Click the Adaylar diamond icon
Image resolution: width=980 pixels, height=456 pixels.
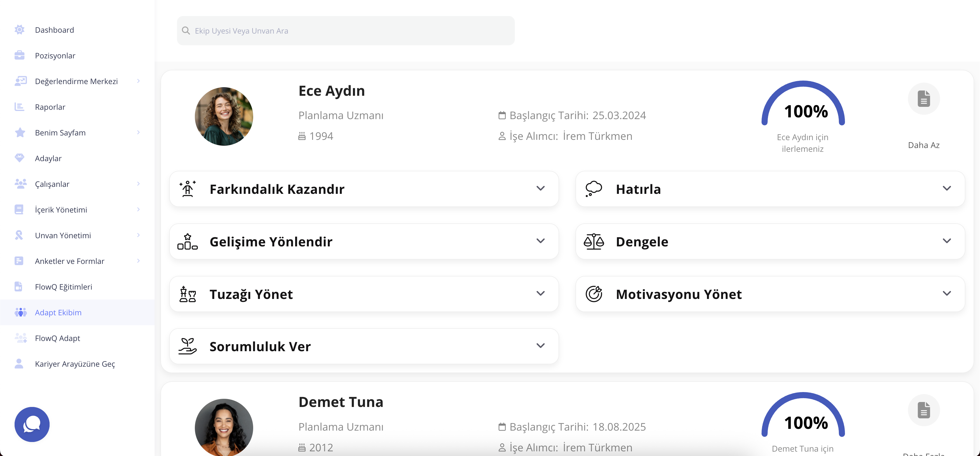click(20, 158)
